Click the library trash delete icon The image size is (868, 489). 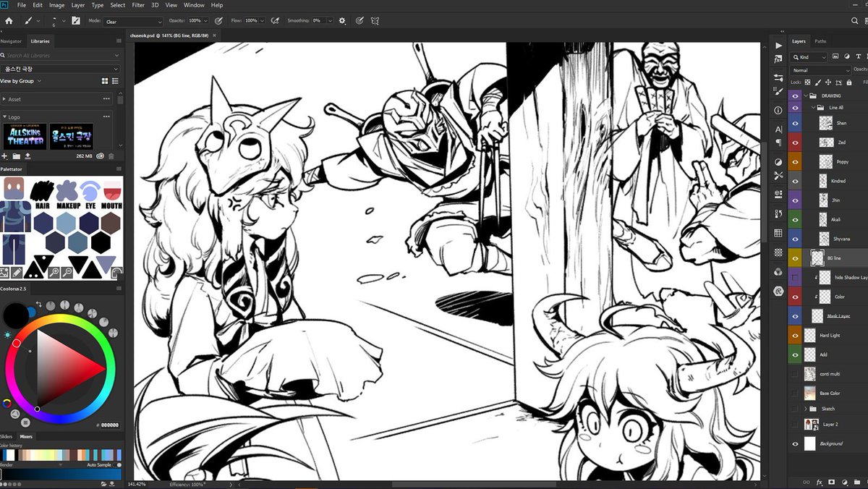point(111,156)
